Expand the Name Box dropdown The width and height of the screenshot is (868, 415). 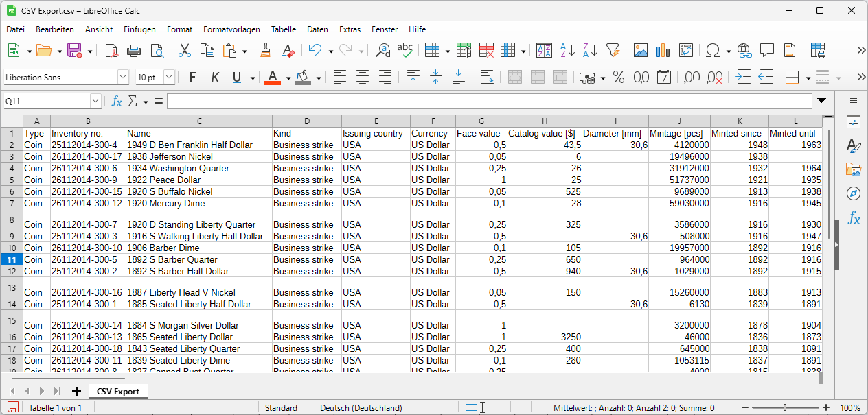coord(95,102)
